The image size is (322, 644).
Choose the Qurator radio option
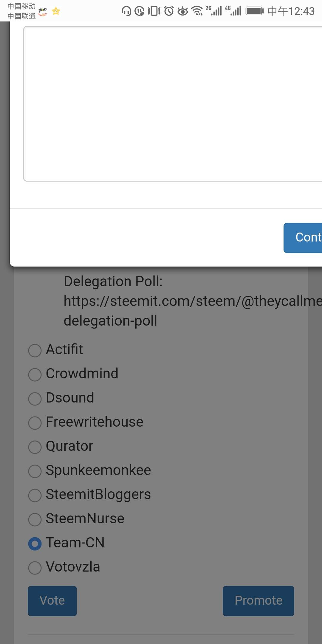coord(35,447)
